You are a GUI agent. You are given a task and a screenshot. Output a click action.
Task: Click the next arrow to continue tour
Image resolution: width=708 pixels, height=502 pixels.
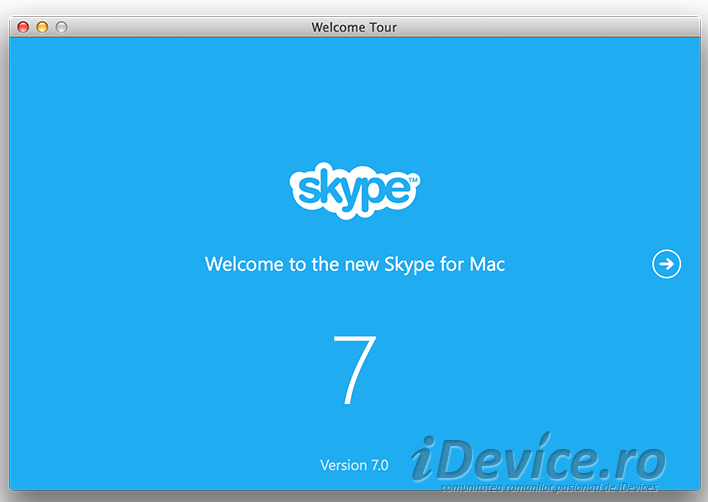pyautogui.click(x=666, y=264)
